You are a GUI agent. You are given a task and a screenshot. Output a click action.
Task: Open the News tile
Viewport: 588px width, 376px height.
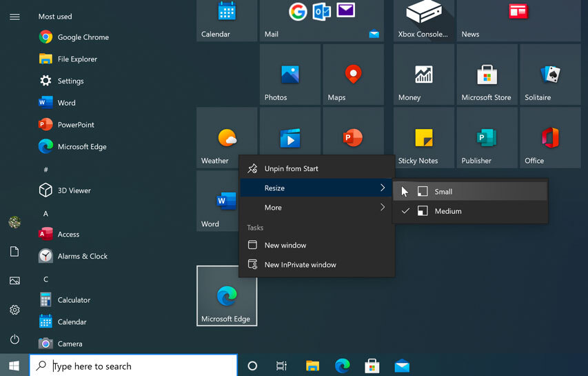pyautogui.click(x=518, y=21)
